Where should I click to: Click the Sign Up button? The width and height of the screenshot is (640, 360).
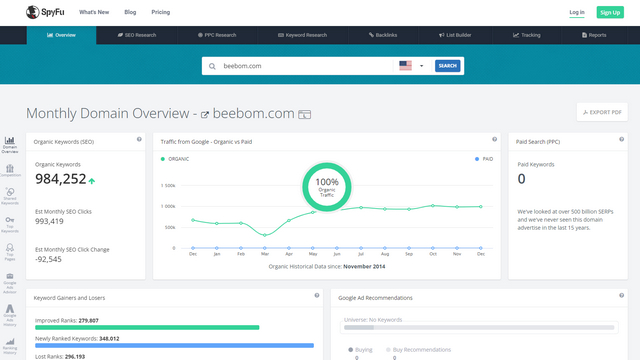click(610, 12)
